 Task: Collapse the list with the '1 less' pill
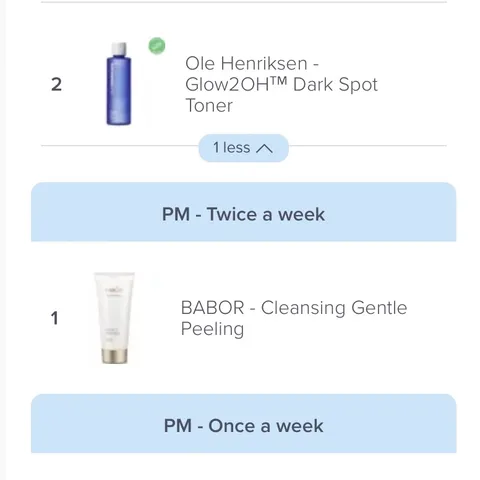pos(243,148)
